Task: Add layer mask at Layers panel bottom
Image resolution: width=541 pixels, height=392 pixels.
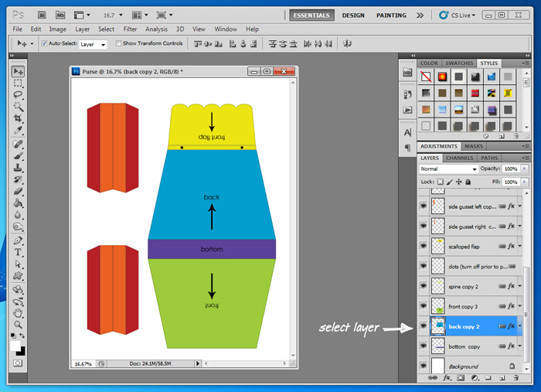Action: point(461,378)
